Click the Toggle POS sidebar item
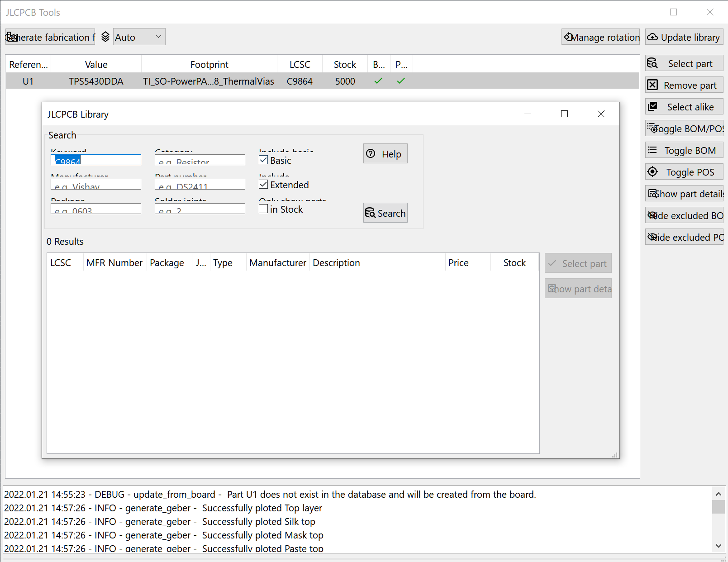The width and height of the screenshot is (728, 562). (683, 171)
